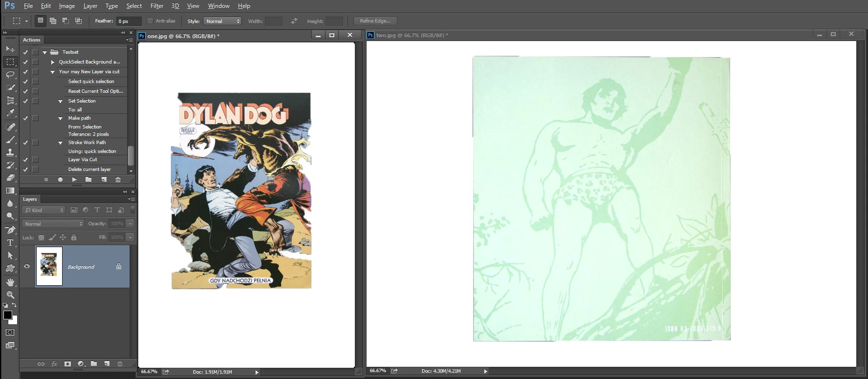Click the Feather input field

pos(129,21)
